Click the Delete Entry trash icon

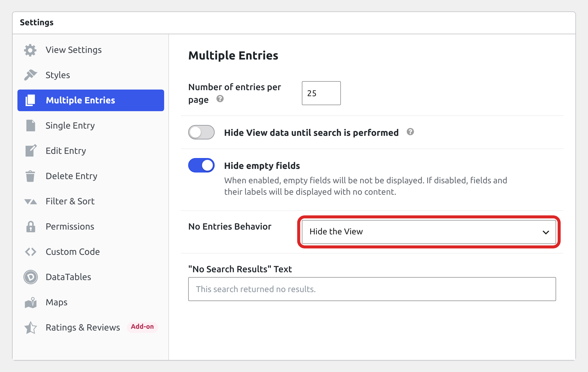[x=30, y=176]
